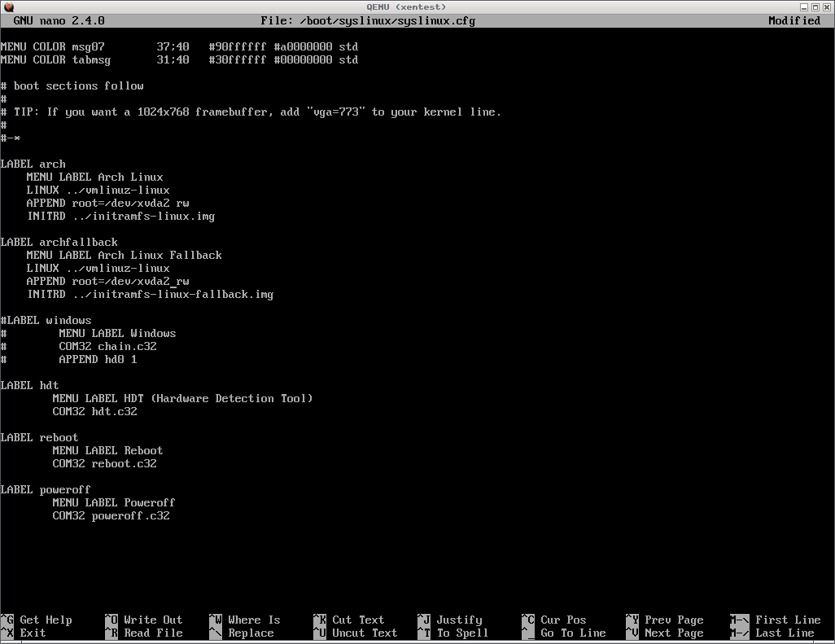Image resolution: width=835 pixels, height=644 pixels.
Task: Close the QEMU xentest window
Action: click(x=827, y=7)
